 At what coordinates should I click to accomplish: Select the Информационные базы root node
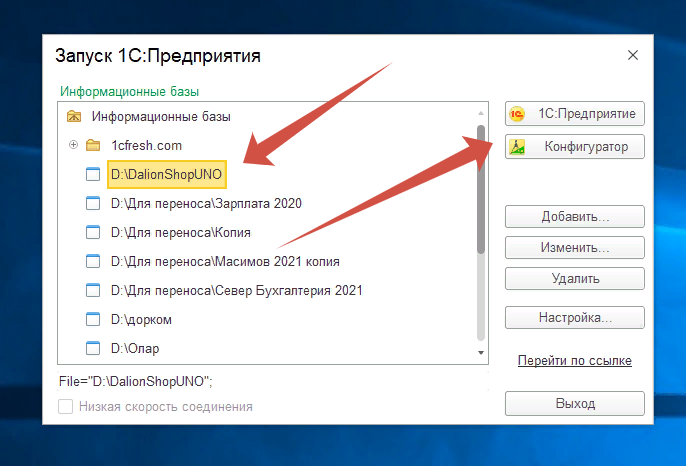(x=161, y=116)
